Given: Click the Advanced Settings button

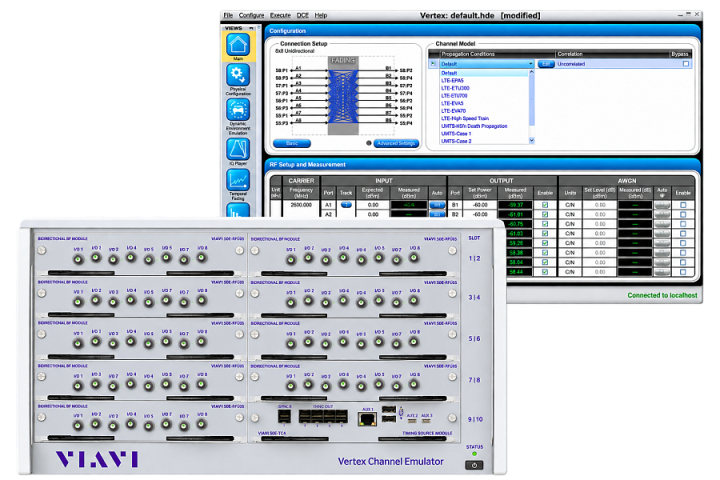Looking at the screenshot, I should [x=396, y=143].
